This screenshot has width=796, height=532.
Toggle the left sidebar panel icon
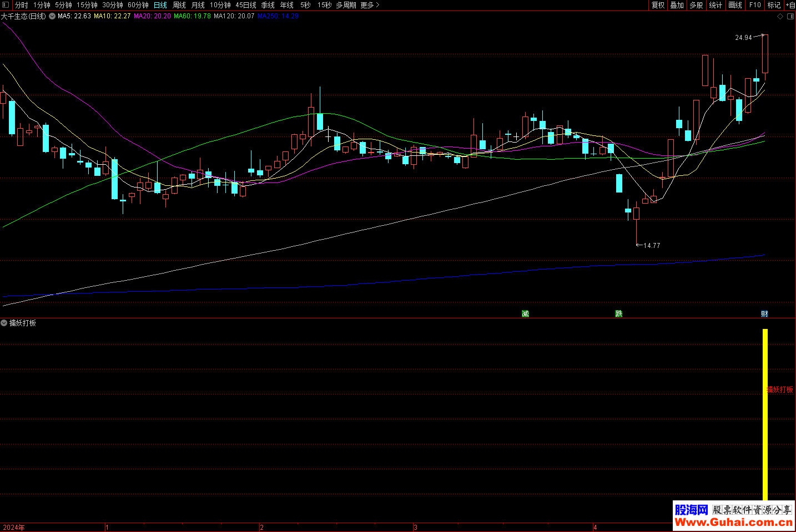(x=5, y=5)
